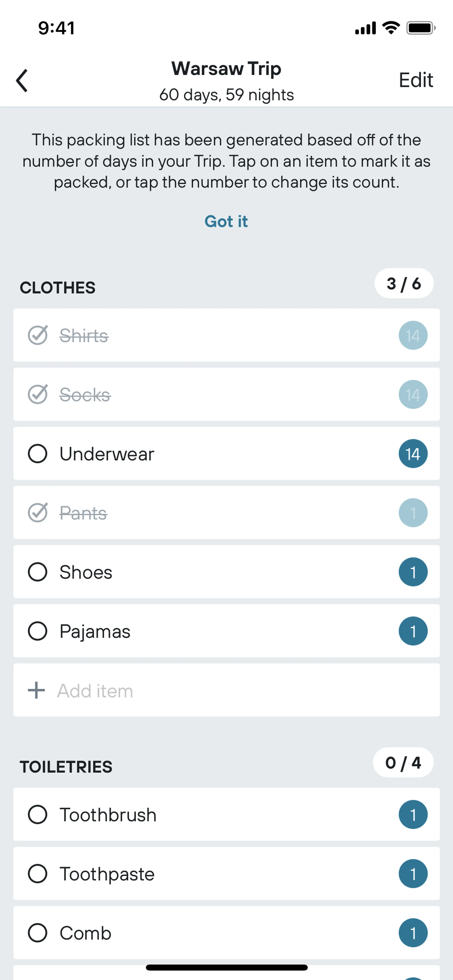Change the Shoes count number
Viewport: 453px width, 980px height.
pos(413,572)
